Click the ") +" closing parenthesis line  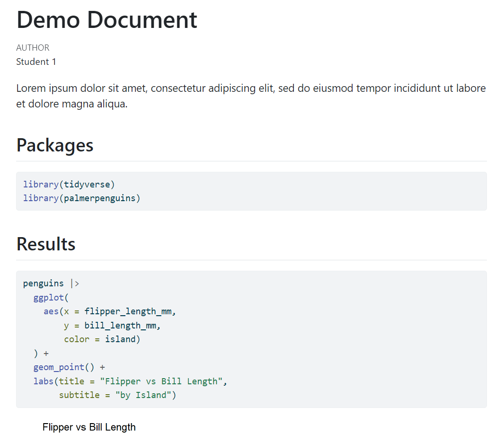point(41,354)
